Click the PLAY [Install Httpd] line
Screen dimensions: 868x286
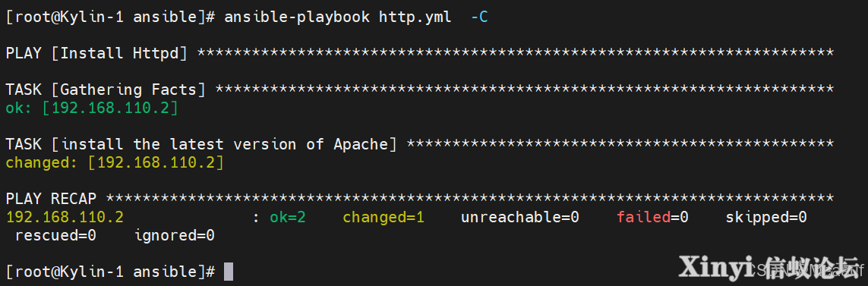[x=96, y=54]
